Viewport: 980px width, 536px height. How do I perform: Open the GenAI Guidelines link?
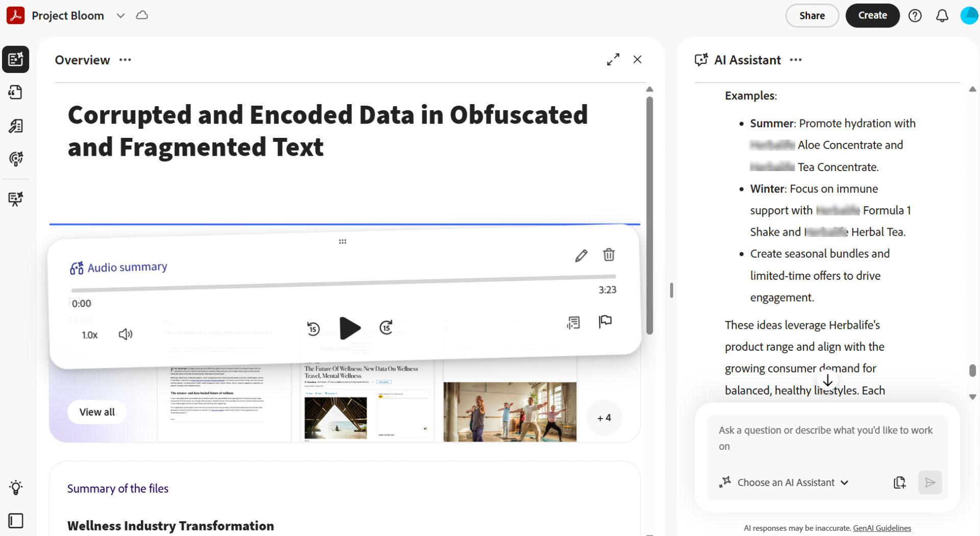882,528
